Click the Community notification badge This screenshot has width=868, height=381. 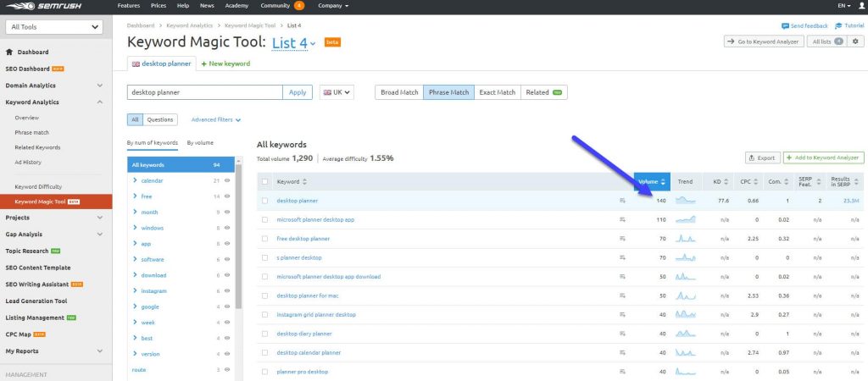(299, 6)
